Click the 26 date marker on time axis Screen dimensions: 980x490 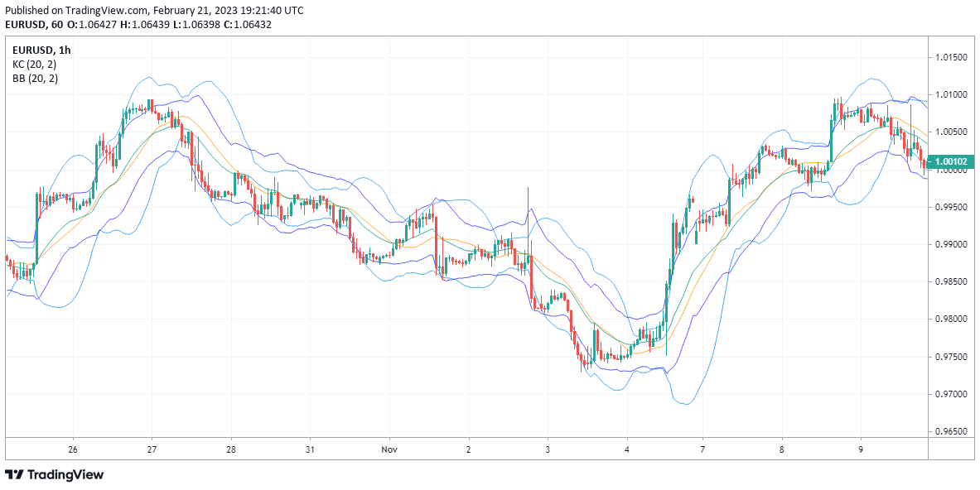(x=73, y=449)
